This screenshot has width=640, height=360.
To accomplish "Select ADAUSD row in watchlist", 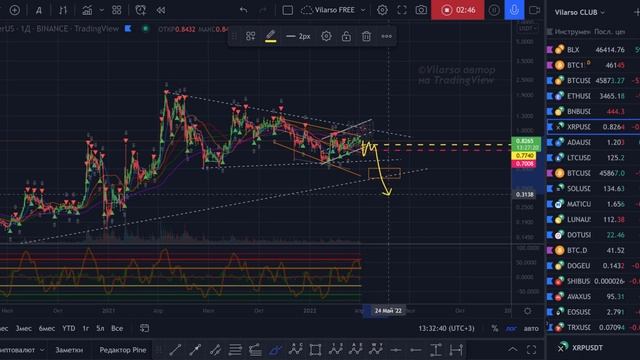I will tap(593, 142).
